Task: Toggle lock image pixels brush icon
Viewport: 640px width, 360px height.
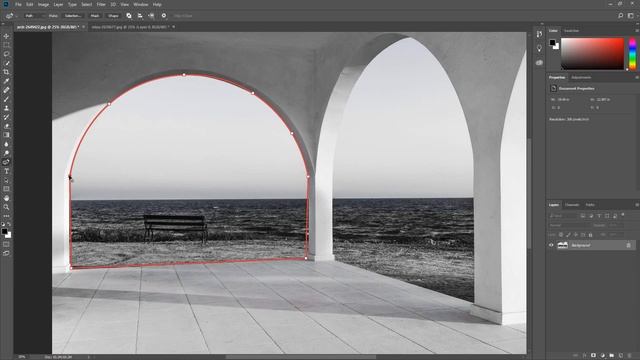Action: point(568,235)
